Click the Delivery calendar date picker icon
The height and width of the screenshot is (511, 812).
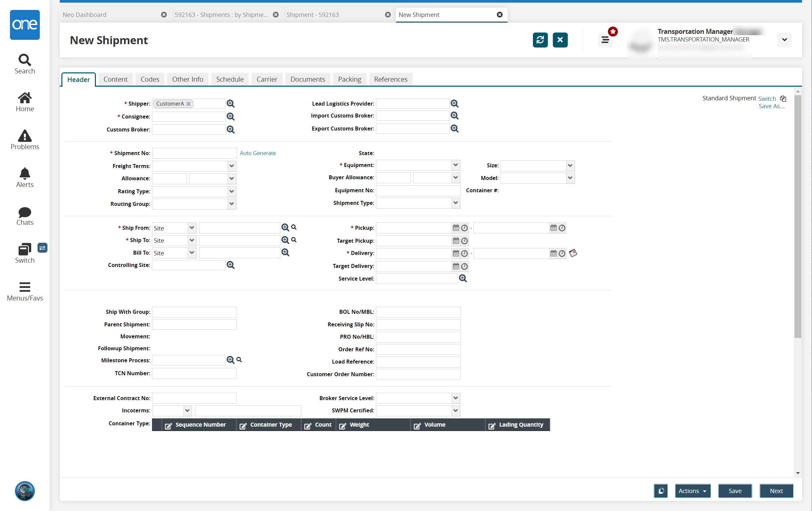click(456, 253)
